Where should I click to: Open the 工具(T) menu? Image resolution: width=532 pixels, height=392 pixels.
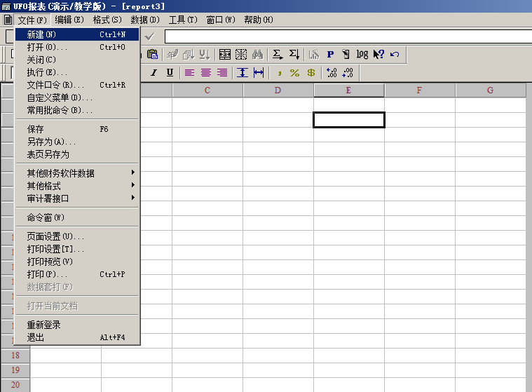pyautogui.click(x=183, y=20)
